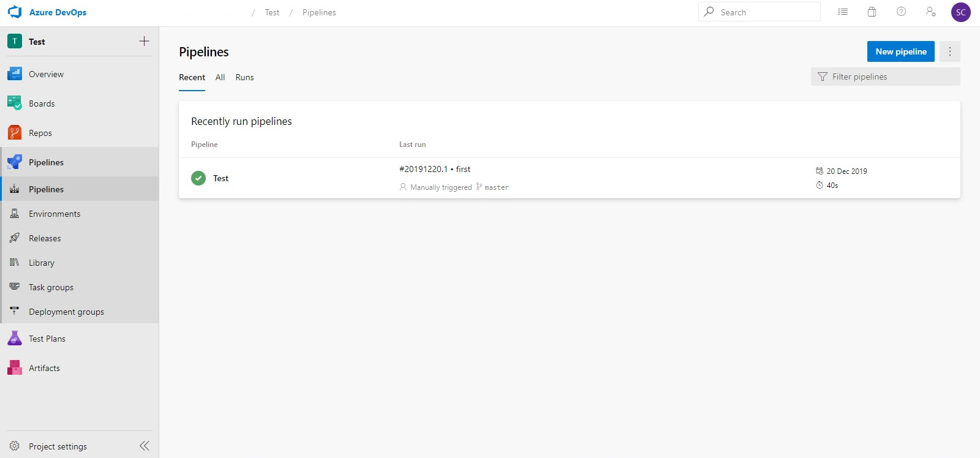Open Deployment groups page
Screen dimensions: 980x458
(80, 312)
